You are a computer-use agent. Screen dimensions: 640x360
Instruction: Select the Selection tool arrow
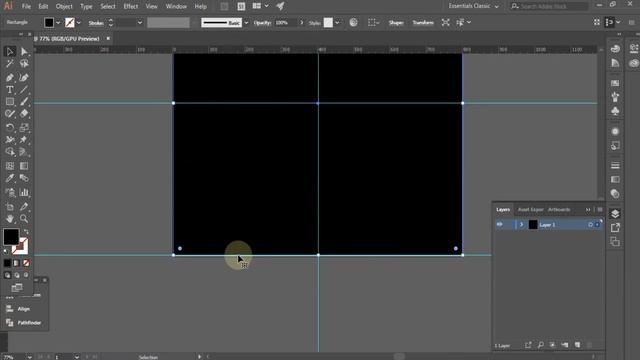[x=10, y=51]
